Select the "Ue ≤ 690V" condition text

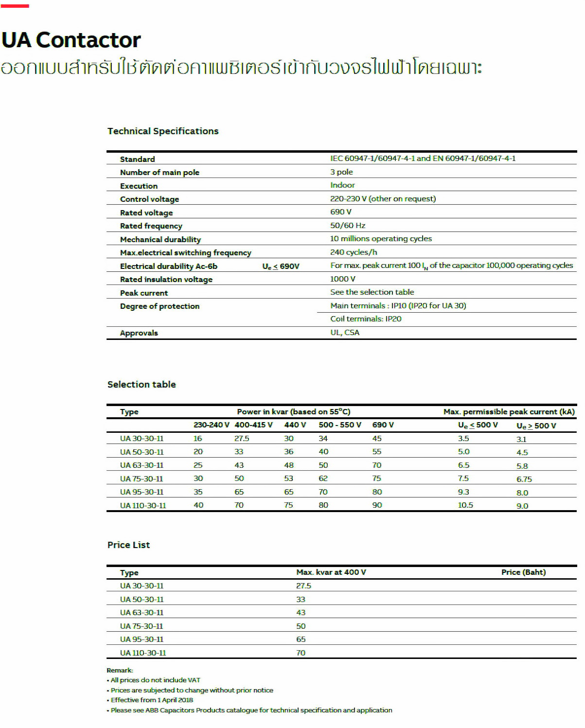point(281,266)
